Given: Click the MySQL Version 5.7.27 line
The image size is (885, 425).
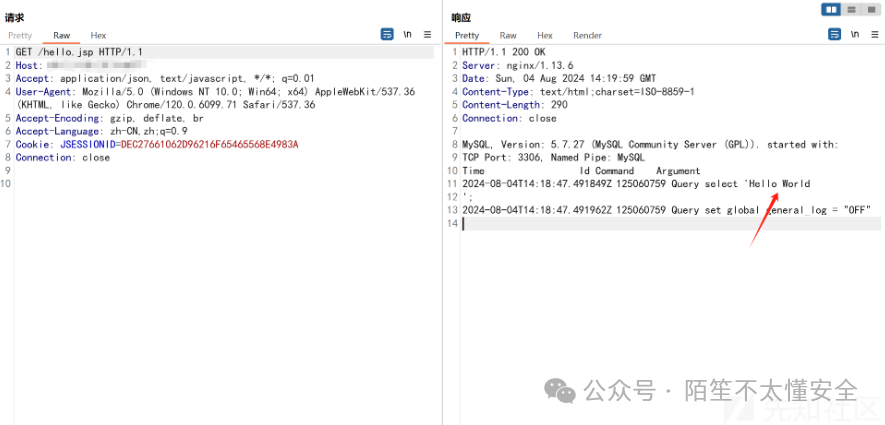Looking at the screenshot, I should (650, 144).
